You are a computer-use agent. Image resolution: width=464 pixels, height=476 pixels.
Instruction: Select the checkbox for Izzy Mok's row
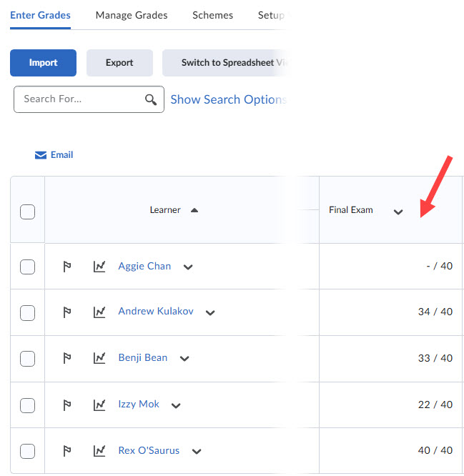click(x=27, y=405)
